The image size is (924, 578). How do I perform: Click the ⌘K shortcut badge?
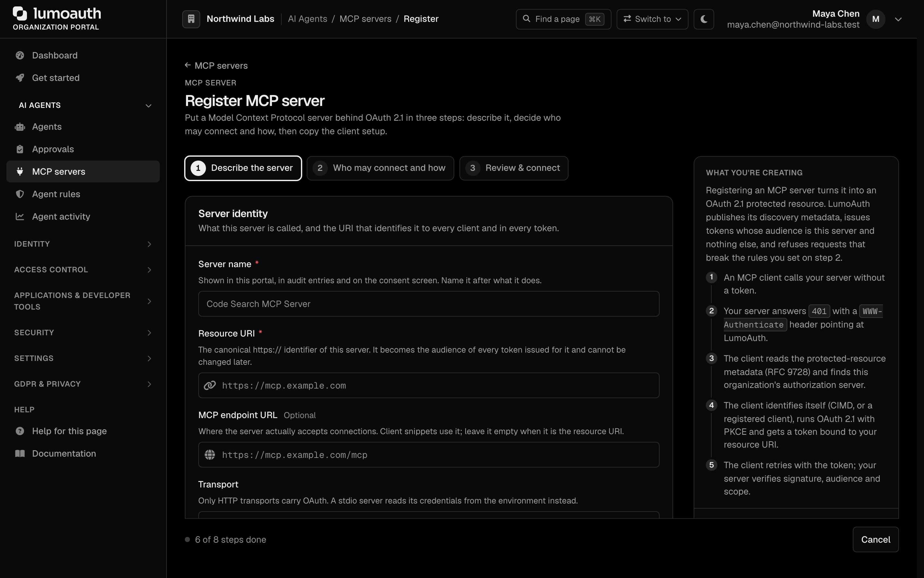pos(595,19)
